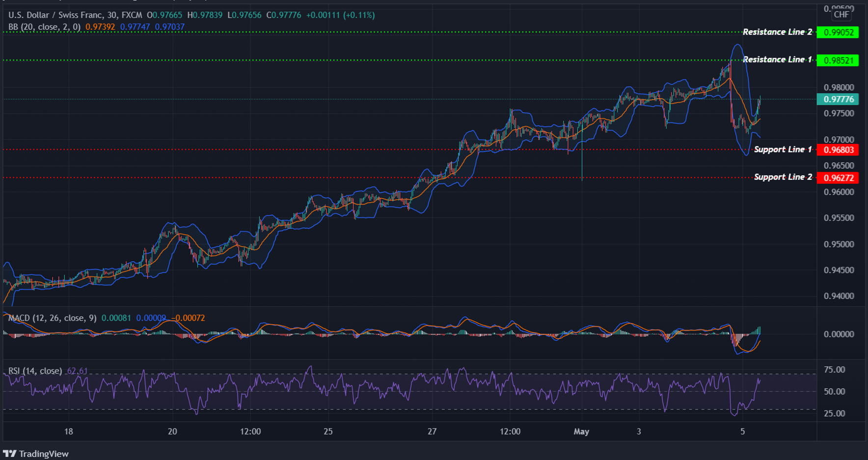The height and width of the screenshot is (460, 868).
Task: Click the MACD histogram value 0.00081
Action: [116, 318]
